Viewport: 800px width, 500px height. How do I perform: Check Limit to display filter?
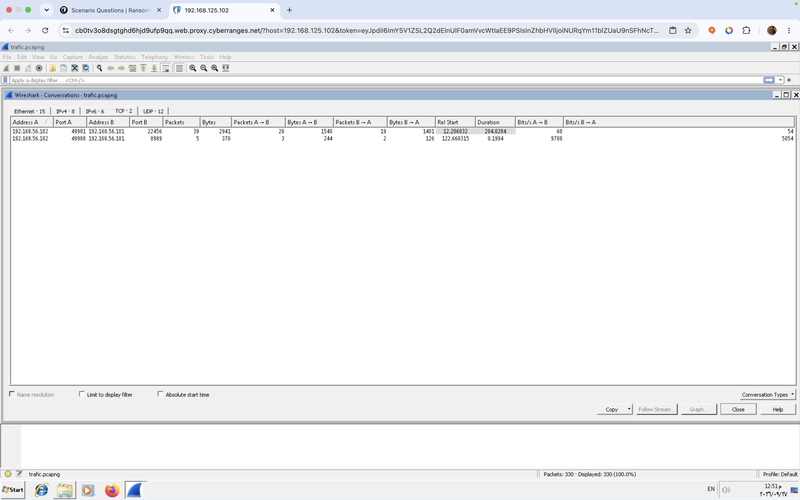[82, 394]
